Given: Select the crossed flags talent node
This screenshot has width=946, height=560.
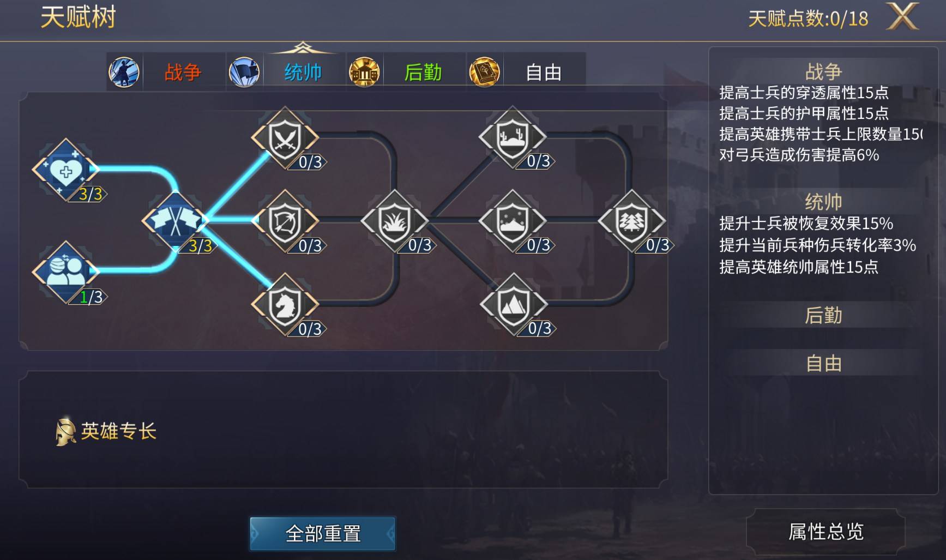Looking at the screenshot, I should 175,221.
